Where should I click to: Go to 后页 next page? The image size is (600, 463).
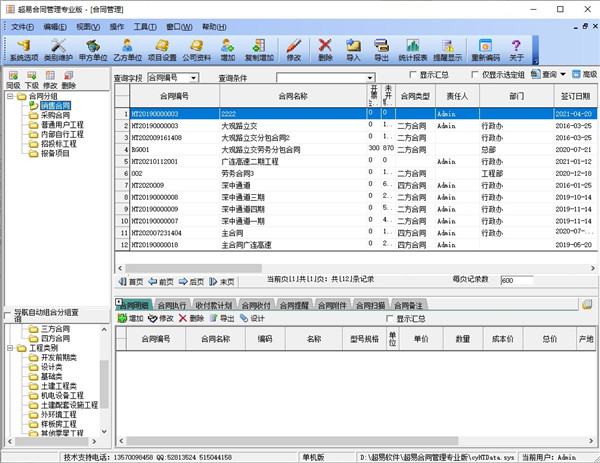(191, 282)
